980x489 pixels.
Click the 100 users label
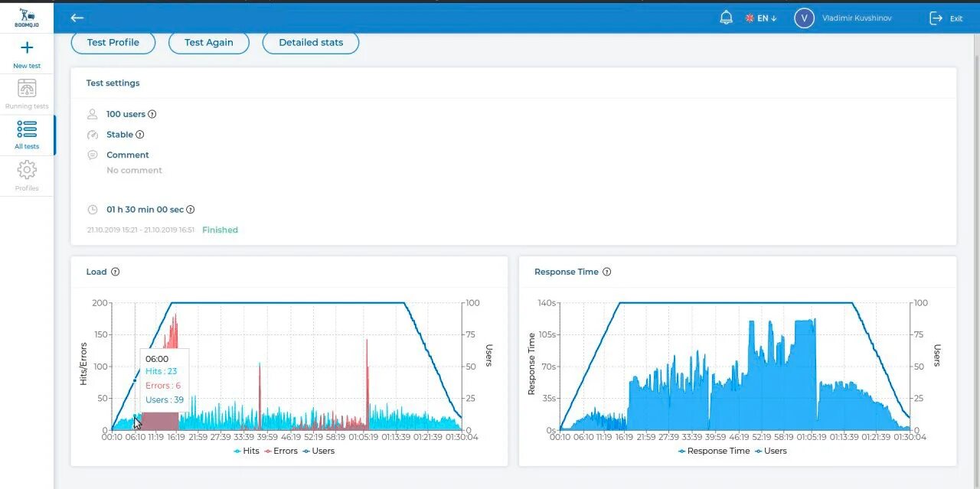126,114
